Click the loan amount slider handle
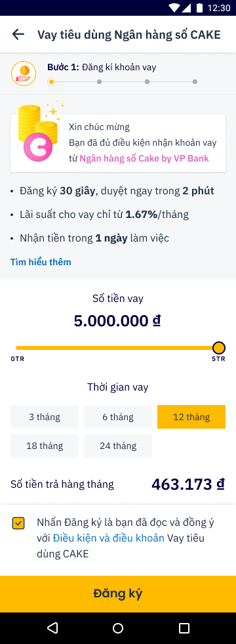This screenshot has height=644, width=236. 219,348
